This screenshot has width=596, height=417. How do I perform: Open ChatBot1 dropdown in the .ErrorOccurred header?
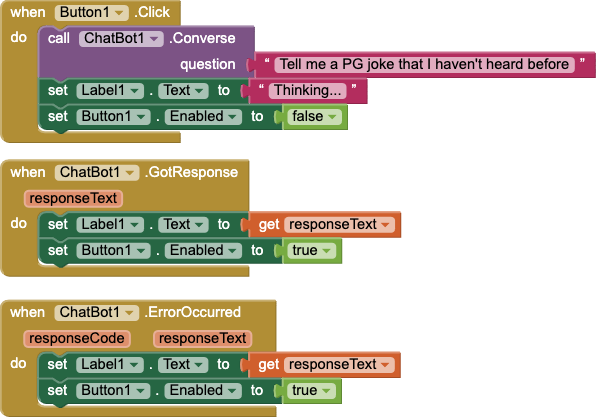[x=97, y=312]
